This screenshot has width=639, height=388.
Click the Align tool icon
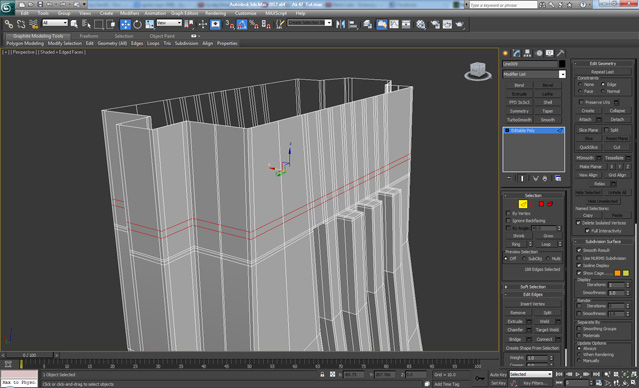(x=353, y=24)
